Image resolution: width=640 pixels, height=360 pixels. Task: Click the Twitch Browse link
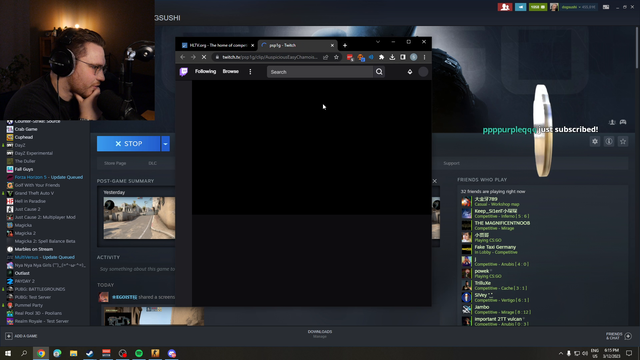[231, 71]
